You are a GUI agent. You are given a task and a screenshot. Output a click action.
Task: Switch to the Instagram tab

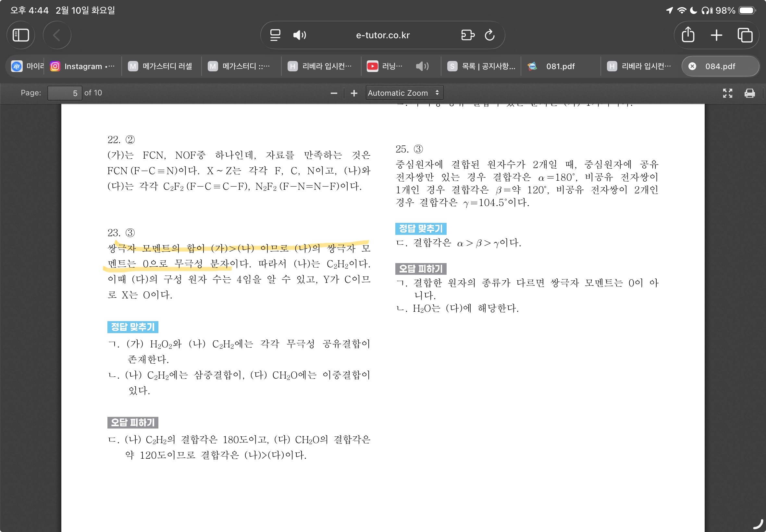point(83,66)
